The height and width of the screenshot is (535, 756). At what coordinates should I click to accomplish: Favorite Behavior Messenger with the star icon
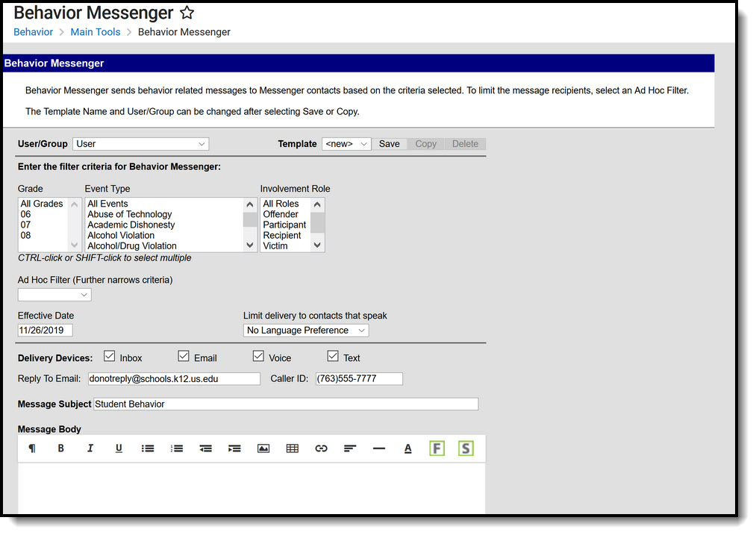coord(187,13)
